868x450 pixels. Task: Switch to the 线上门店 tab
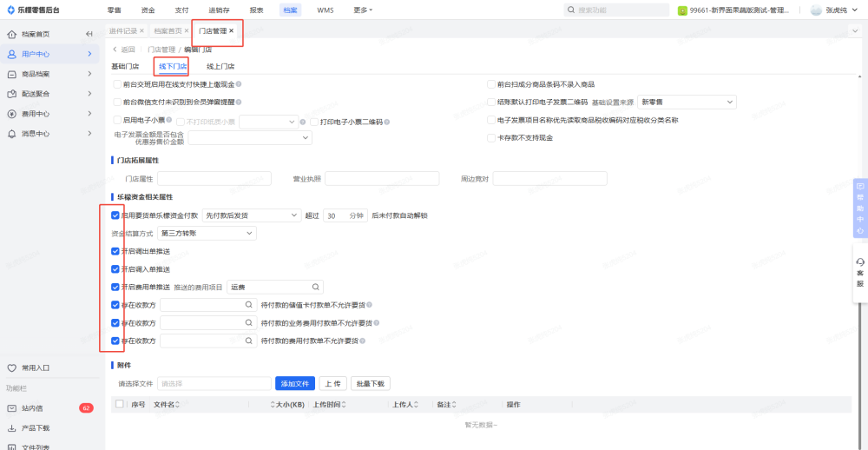[x=220, y=67]
